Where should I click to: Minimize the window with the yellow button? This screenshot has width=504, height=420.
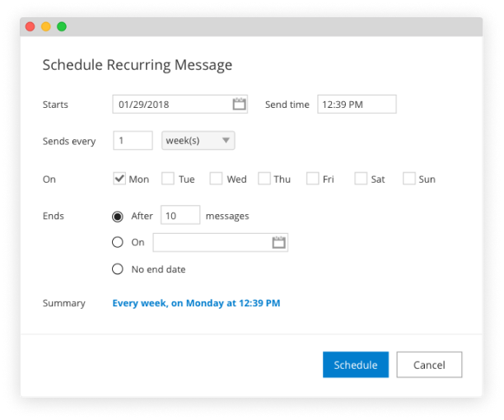(x=46, y=26)
